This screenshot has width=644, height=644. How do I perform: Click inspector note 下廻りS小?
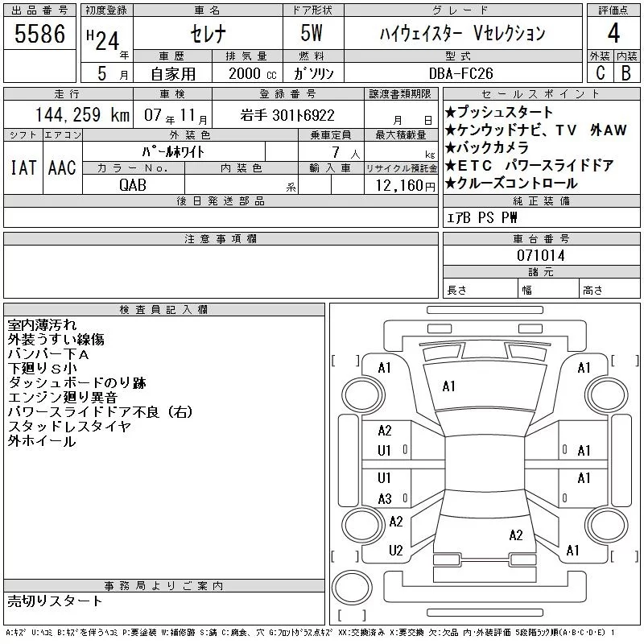click(43, 369)
